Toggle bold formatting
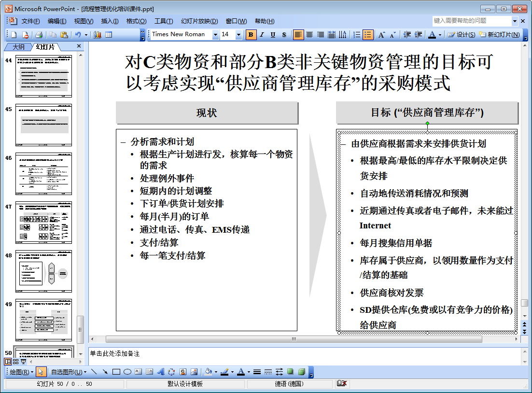The width and height of the screenshot is (532, 393). tap(251, 35)
